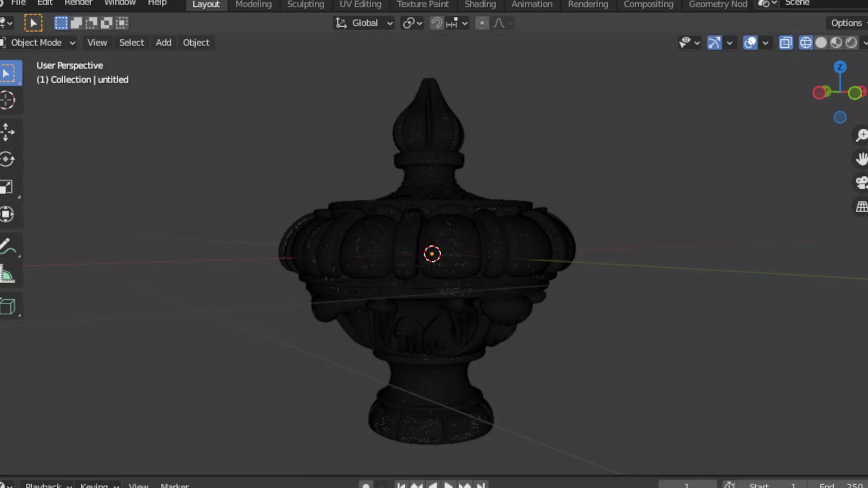Image resolution: width=868 pixels, height=488 pixels.
Task: Activate the Scale tool
Action: (7, 187)
